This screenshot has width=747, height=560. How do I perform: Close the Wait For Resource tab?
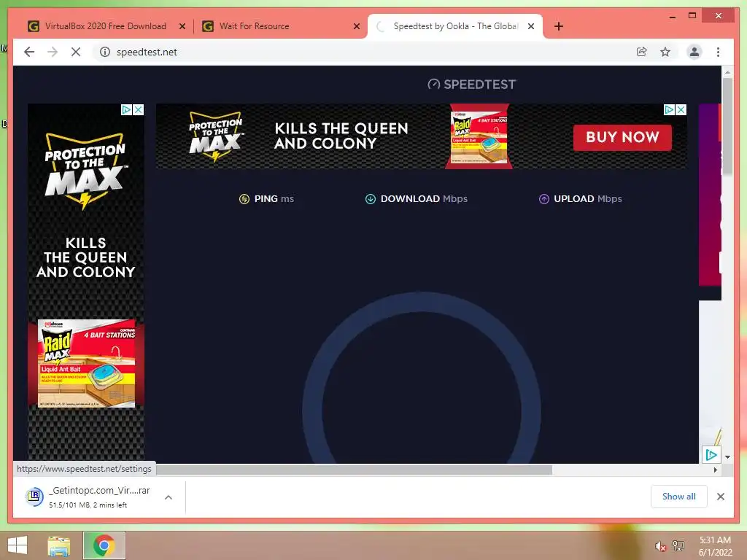pos(356,27)
